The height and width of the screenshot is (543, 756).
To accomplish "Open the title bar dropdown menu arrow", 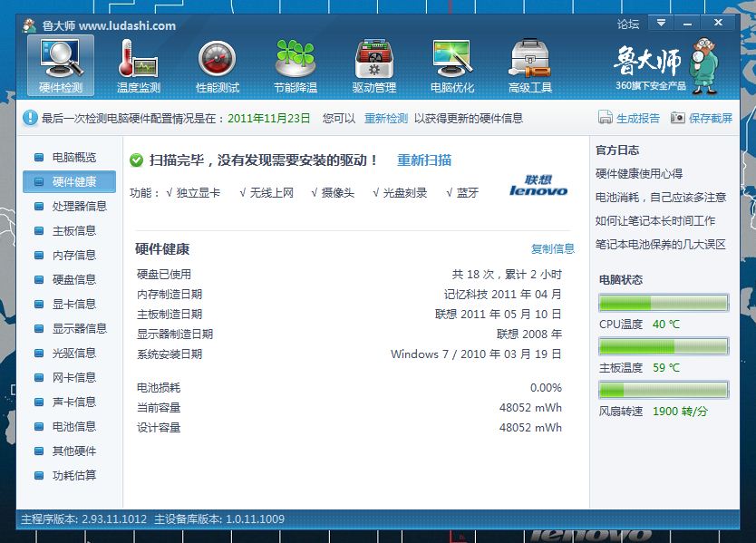I will click(x=661, y=23).
